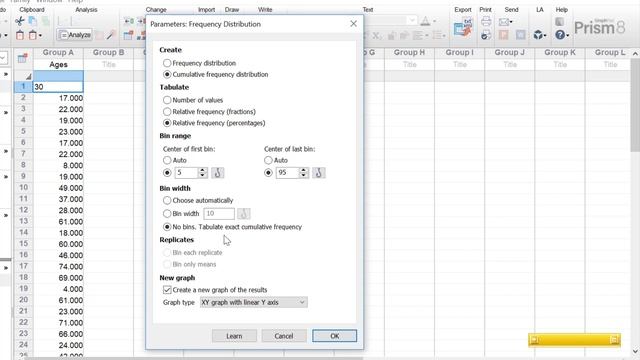Select row header number 13

coord(24,221)
